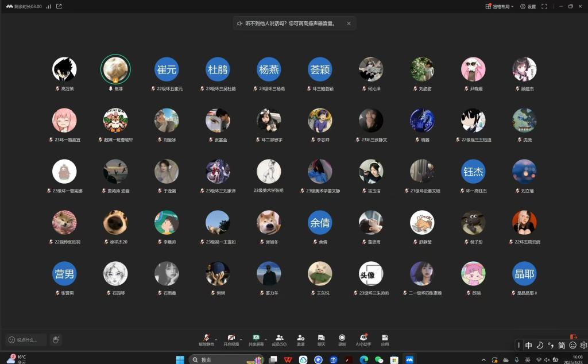Image resolution: width=588 pixels, height=364 pixels.
Task: Click the raise hand icon
Action: [x=56, y=340]
